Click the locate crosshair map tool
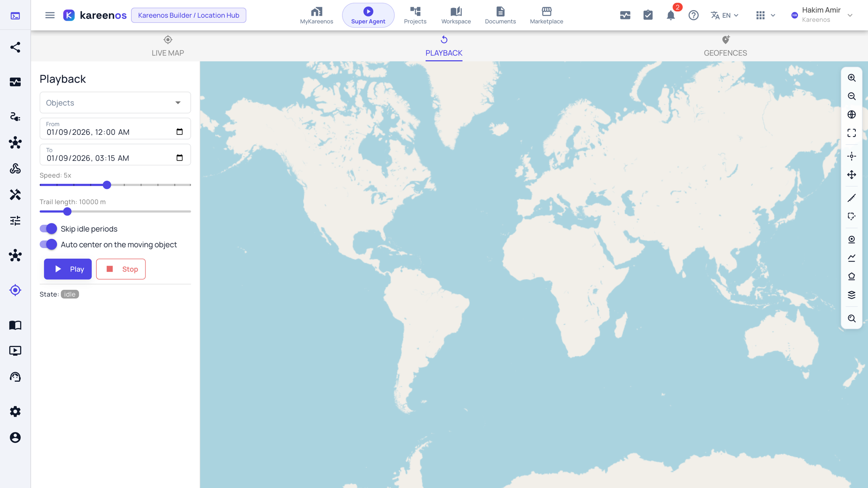This screenshot has width=868, height=488. pyautogui.click(x=851, y=156)
